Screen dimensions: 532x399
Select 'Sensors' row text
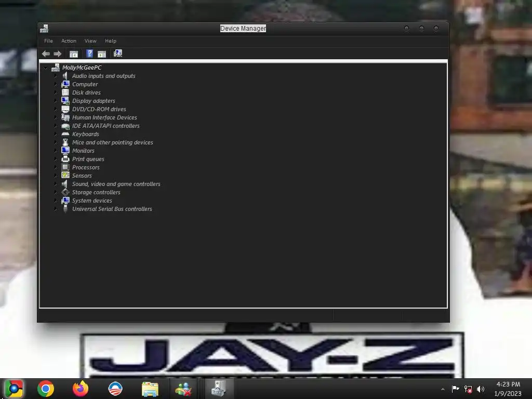(82, 176)
